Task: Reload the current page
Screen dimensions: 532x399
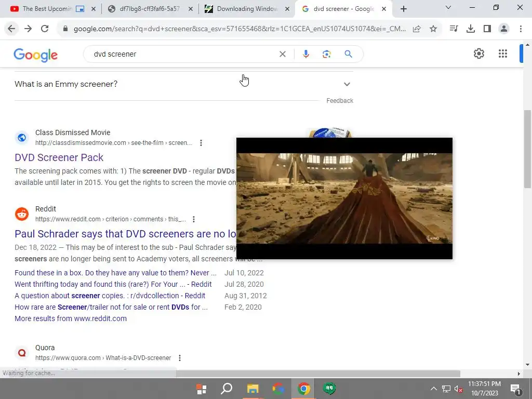Action: click(x=45, y=29)
